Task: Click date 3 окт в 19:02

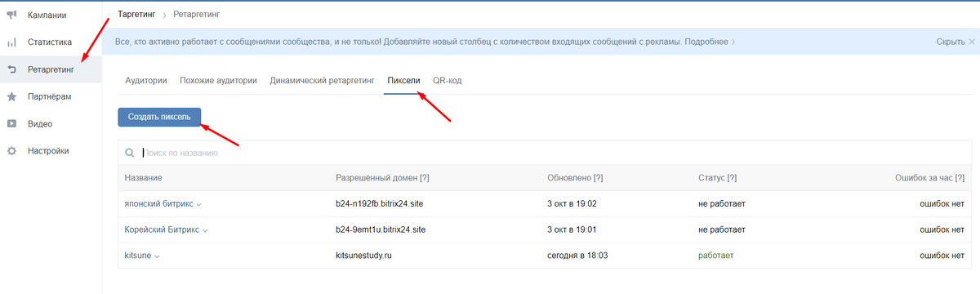Action: click(x=572, y=203)
